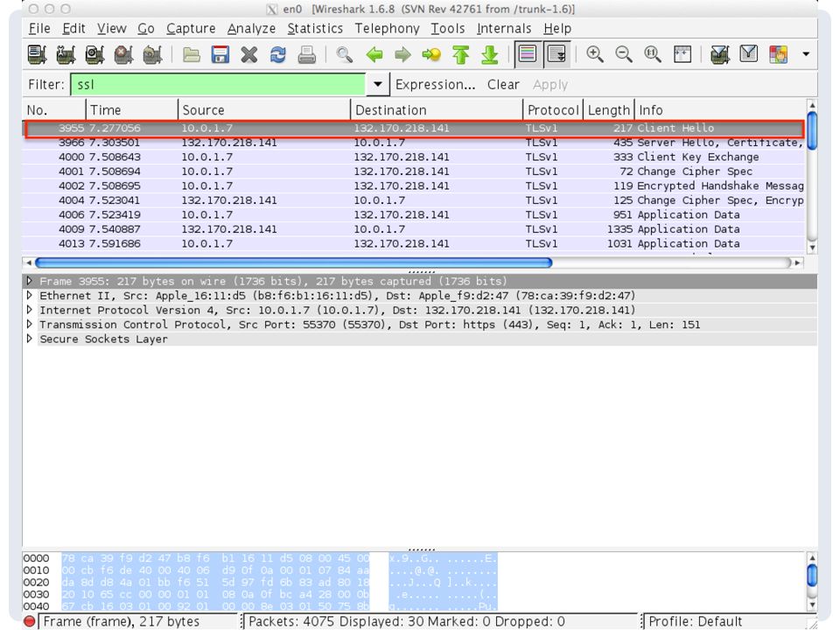Restart the running capture icon
Viewport: 840px width, 630px height.
click(152, 54)
